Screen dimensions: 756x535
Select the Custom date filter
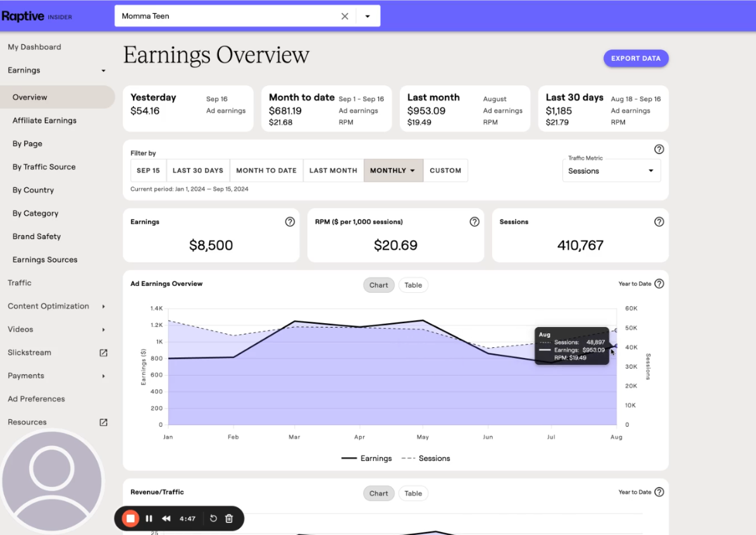tap(445, 171)
